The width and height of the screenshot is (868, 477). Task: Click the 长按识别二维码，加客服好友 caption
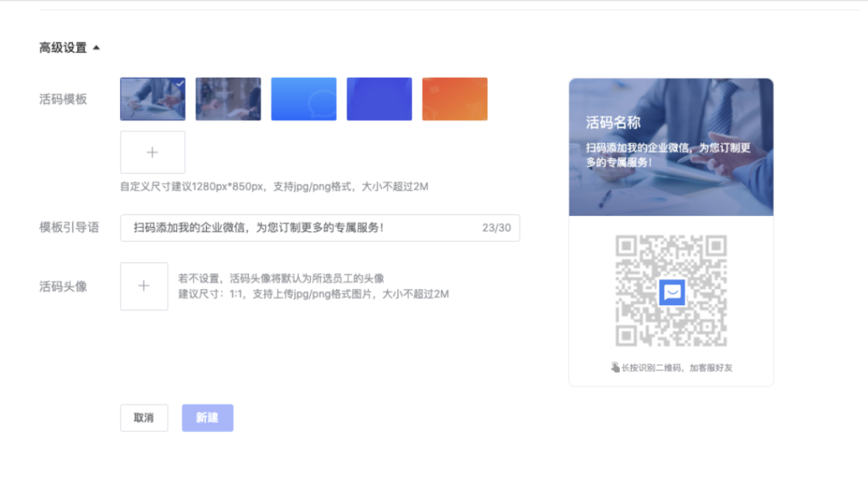pyautogui.click(x=677, y=368)
